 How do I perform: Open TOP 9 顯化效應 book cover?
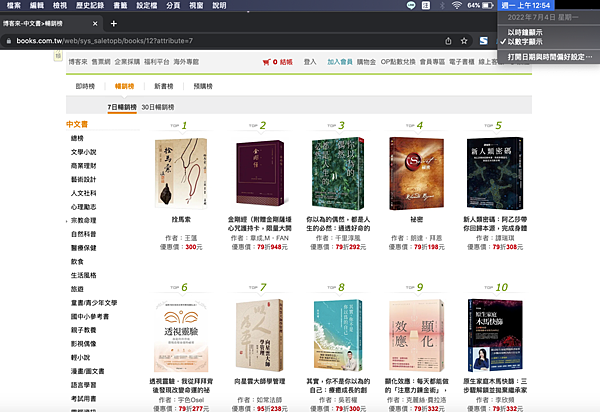pyautogui.click(x=417, y=335)
